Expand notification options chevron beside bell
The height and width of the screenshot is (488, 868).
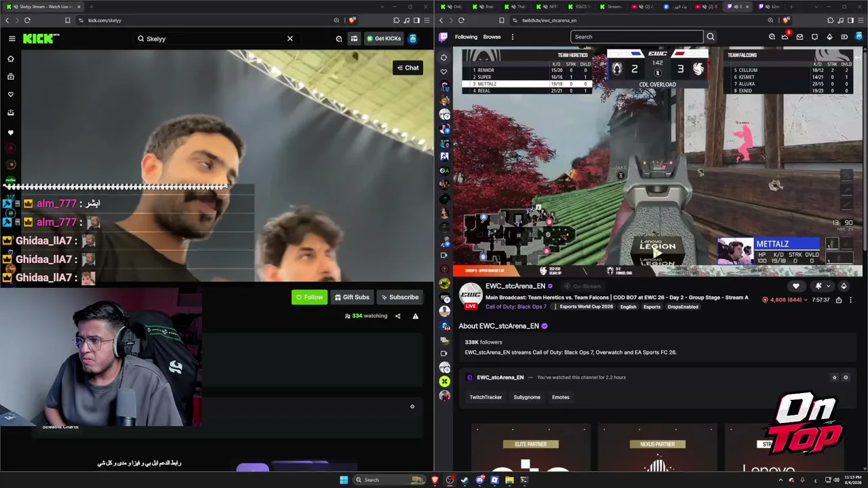[828, 286]
